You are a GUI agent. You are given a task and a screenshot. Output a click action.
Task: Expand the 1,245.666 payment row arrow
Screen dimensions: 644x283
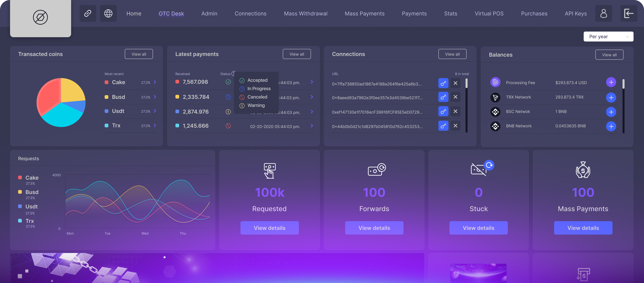pyautogui.click(x=312, y=126)
